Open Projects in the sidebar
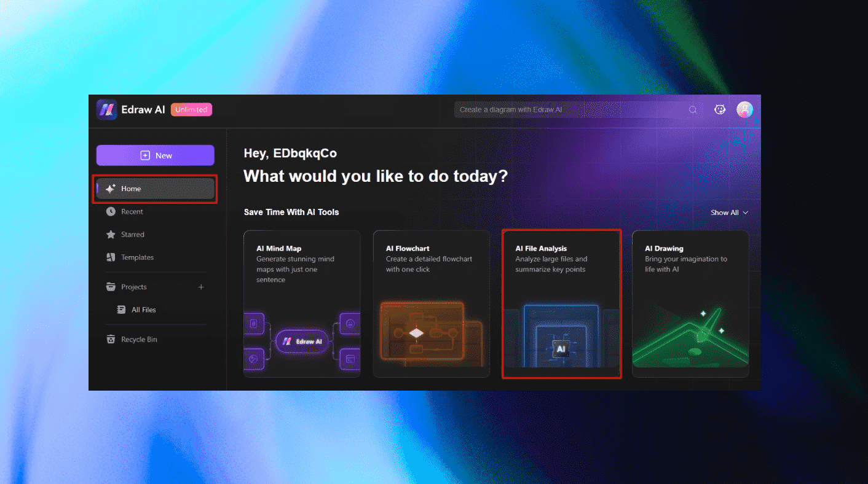 (x=133, y=287)
